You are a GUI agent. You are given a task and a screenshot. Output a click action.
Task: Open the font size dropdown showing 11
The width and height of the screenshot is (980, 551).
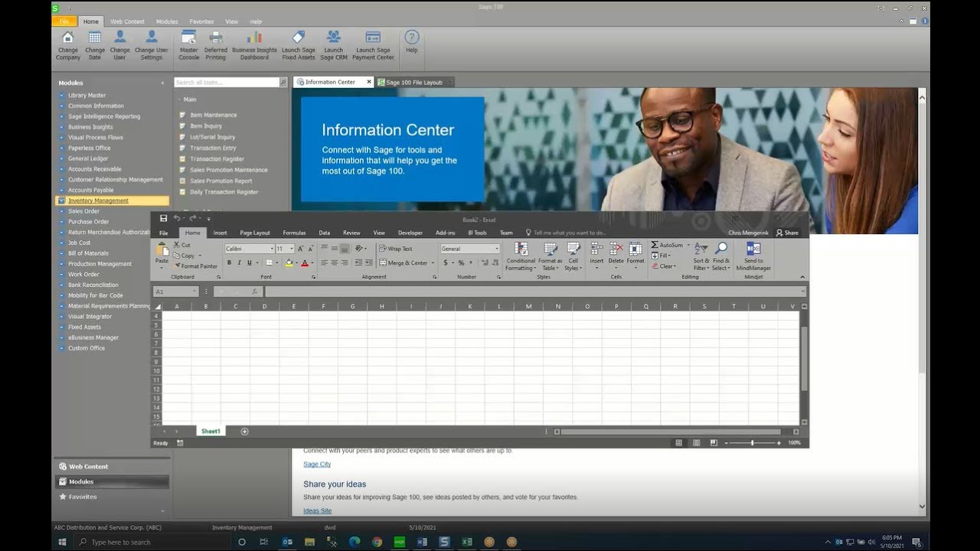pyautogui.click(x=292, y=249)
